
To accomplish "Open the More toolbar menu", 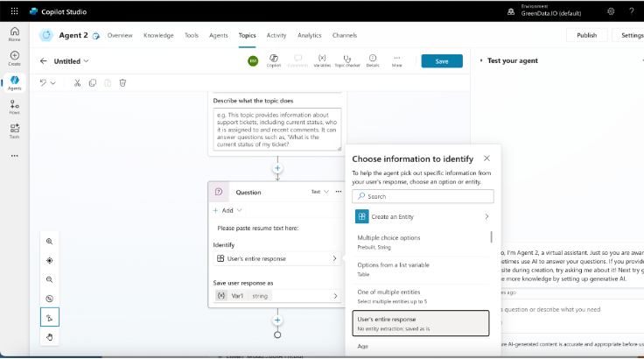I will click(x=396, y=60).
